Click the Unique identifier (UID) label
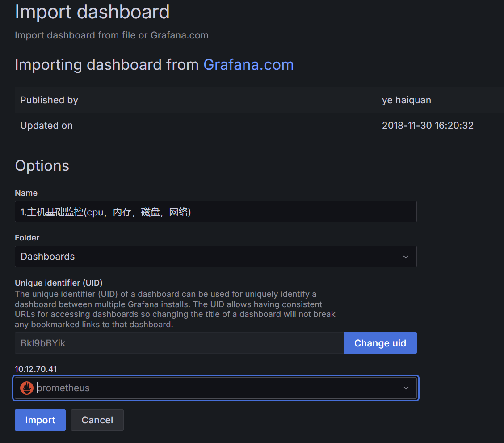The height and width of the screenshot is (443, 504). click(59, 283)
